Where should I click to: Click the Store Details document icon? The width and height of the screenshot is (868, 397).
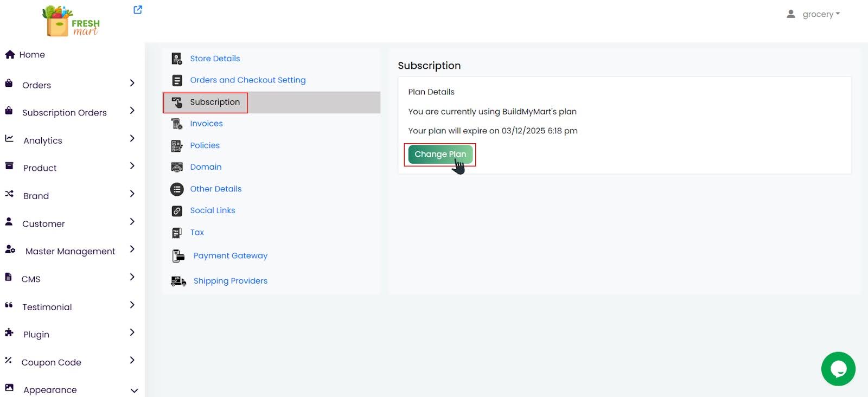(177, 59)
